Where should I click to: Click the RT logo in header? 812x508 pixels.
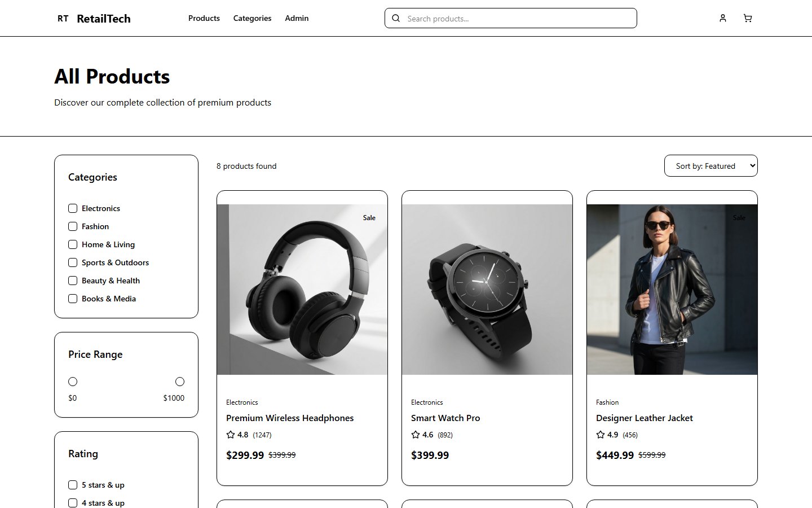(x=63, y=19)
